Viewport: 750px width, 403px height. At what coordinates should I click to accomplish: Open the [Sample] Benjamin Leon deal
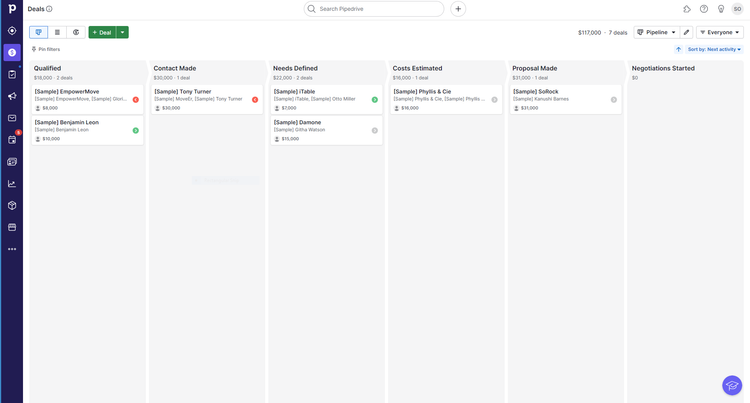pos(88,131)
